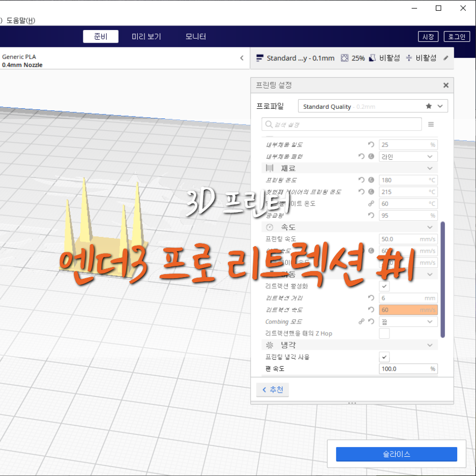Reset the 95 % flow value

[x=371, y=215]
